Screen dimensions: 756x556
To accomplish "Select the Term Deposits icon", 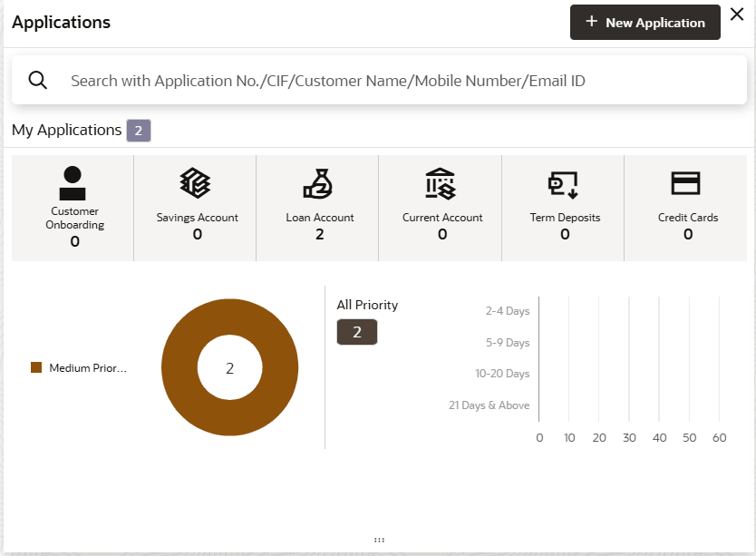I will pos(564,183).
